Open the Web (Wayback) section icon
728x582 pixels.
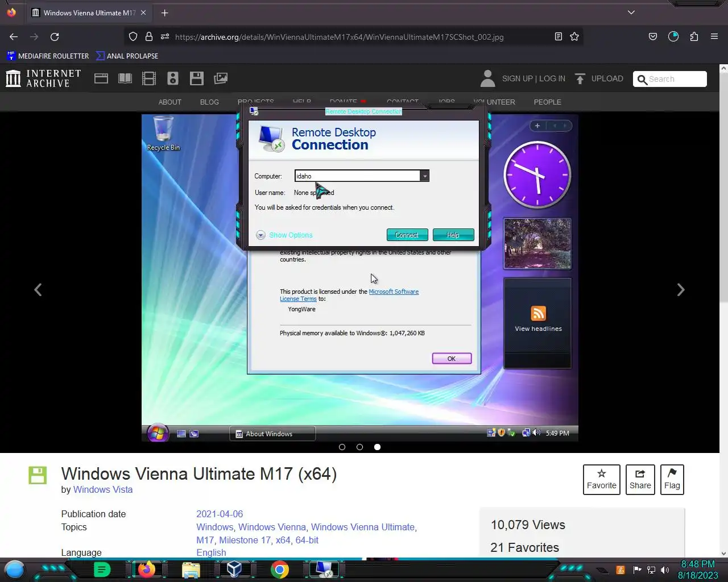pyautogui.click(x=101, y=78)
